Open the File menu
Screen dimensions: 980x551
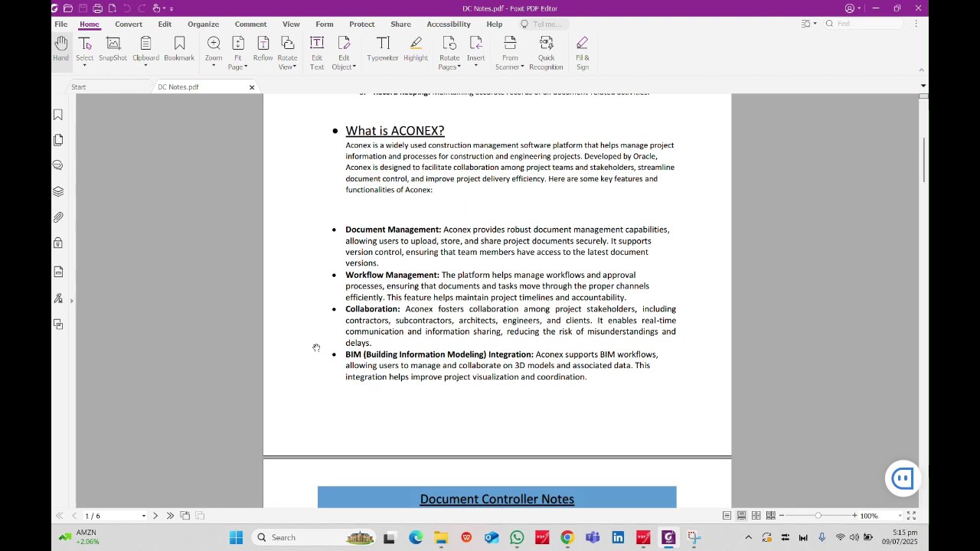tap(60, 24)
